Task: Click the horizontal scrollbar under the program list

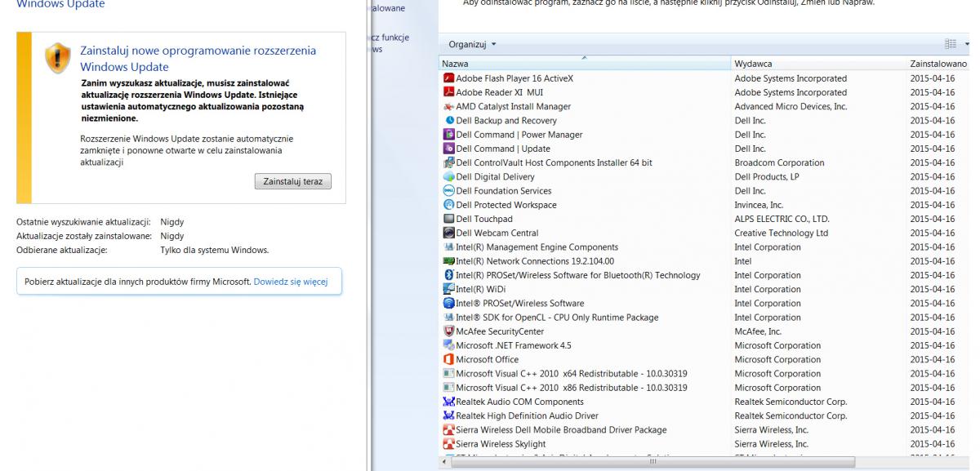Action: pyautogui.click(x=653, y=462)
